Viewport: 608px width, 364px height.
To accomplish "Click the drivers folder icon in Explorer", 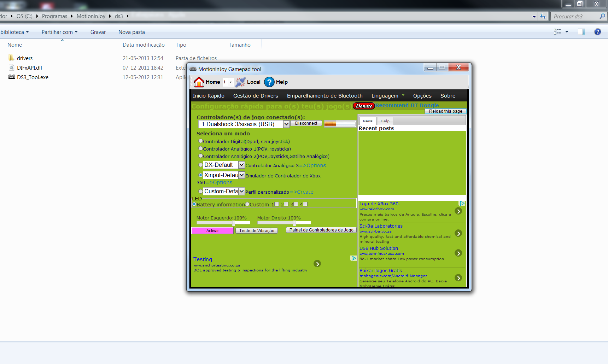I will pos(11,58).
